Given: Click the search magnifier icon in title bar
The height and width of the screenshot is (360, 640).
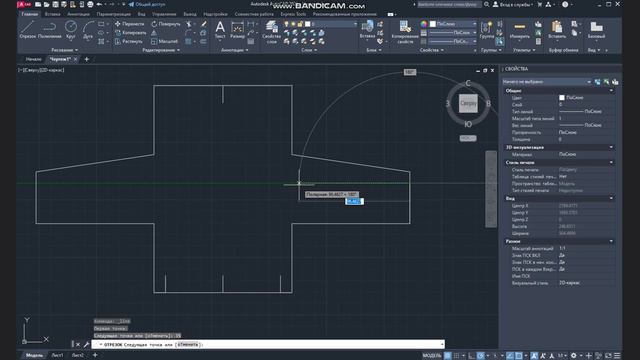Looking at the screenshot, I should click(x=487, y=4).
